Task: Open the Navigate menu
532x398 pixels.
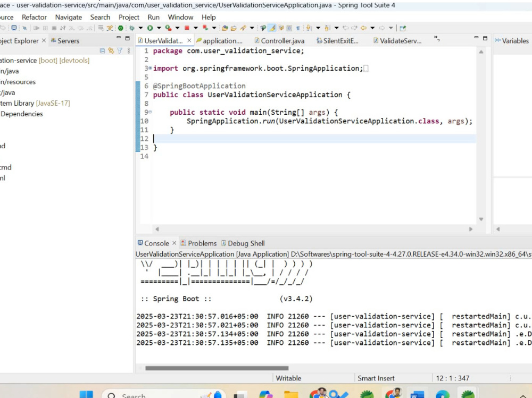Action: pyautogui.click(x=69, y=18)
